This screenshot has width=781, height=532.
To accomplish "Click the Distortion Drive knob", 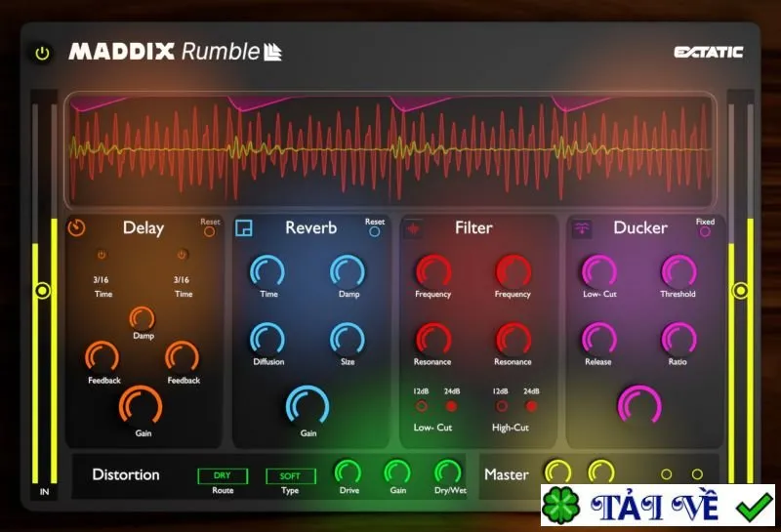I will [x=348, y=472].
